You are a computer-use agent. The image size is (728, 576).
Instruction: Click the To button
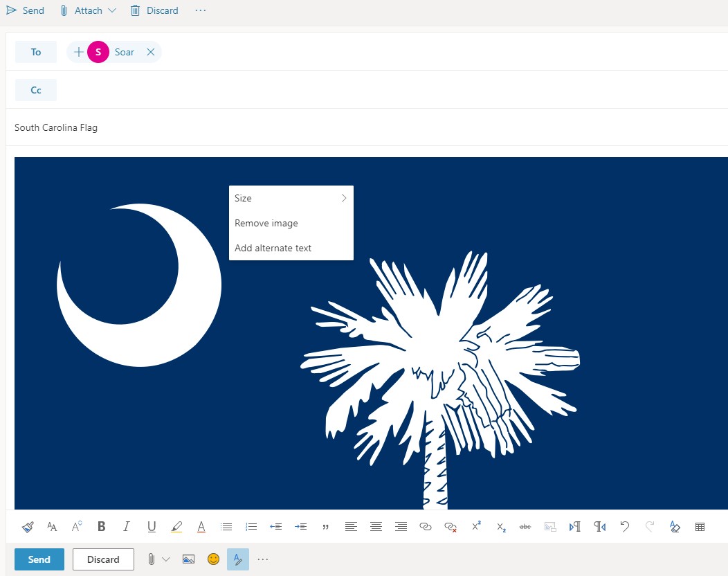[36, 52]
